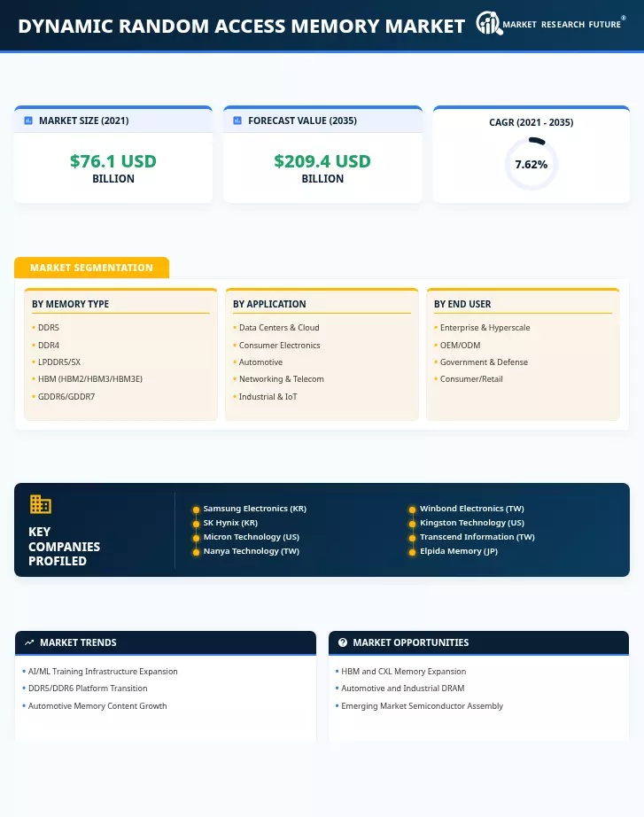Click the Dynamic Random Access Memory Market title
Screen dimensions: 644x817
[241, 26]
